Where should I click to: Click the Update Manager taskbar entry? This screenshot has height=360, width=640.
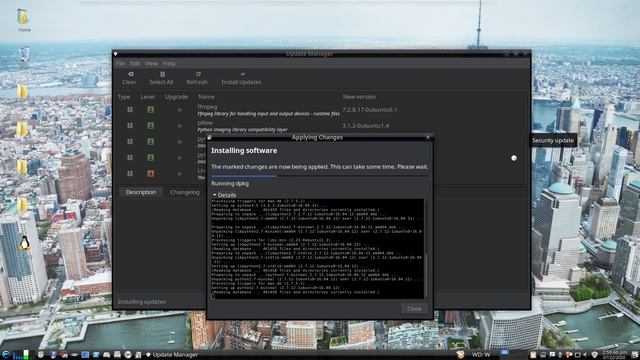tap(172, 355)
